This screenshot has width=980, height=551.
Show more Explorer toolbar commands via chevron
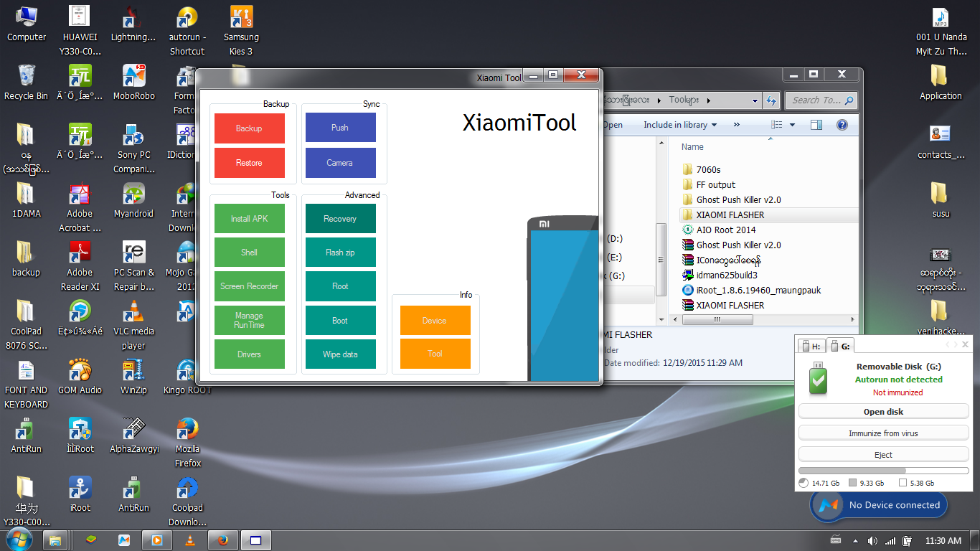tap(736, 125)
